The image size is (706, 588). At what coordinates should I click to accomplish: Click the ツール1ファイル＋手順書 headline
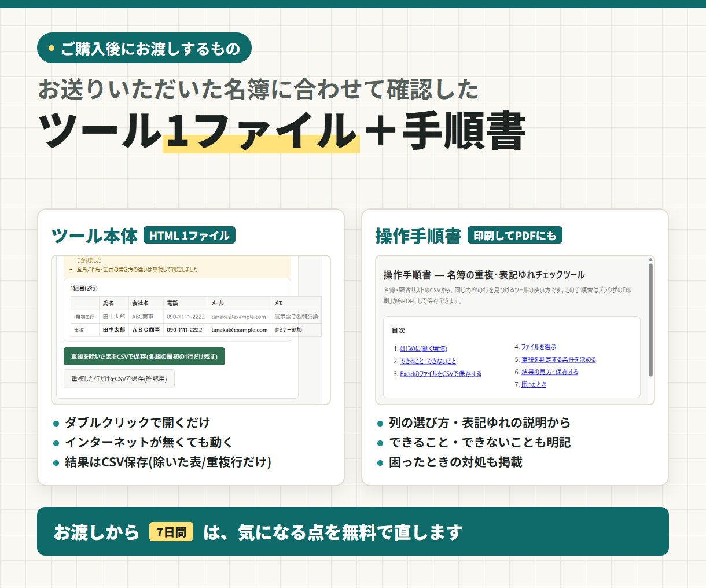click(282, 131)
